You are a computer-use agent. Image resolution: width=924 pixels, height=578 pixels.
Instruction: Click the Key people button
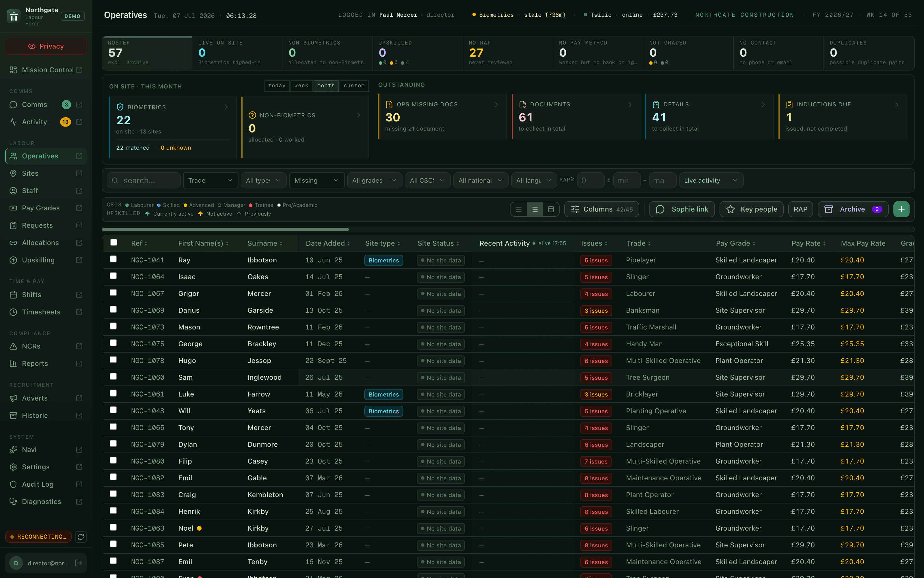click(x=751, y=210)
